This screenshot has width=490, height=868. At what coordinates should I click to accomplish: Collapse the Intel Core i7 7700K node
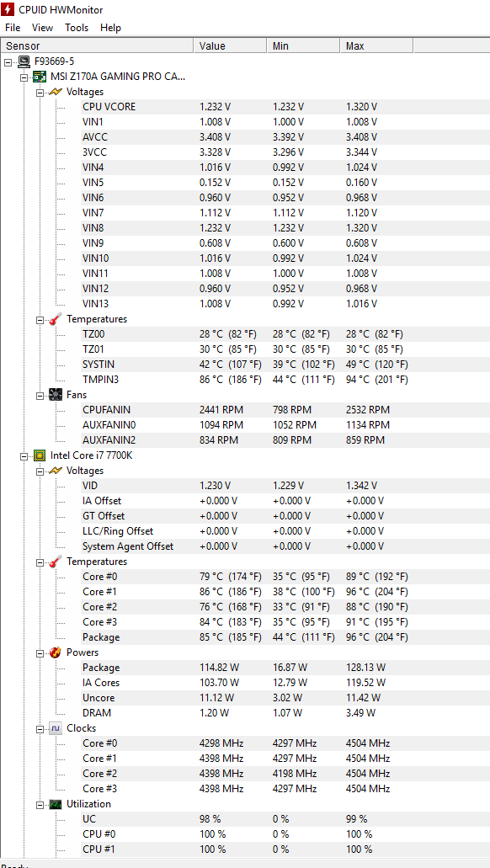24,456
